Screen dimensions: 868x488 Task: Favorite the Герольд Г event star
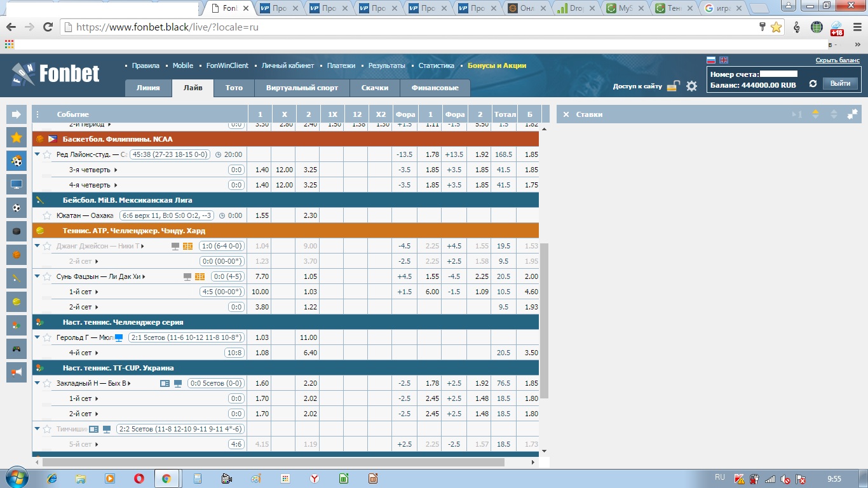pos(47,337)
